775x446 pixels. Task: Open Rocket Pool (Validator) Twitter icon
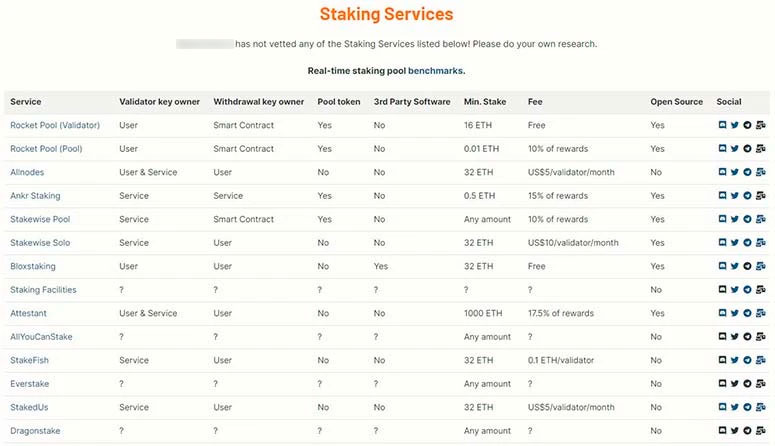pyautogui.click(x=735, y=126)
